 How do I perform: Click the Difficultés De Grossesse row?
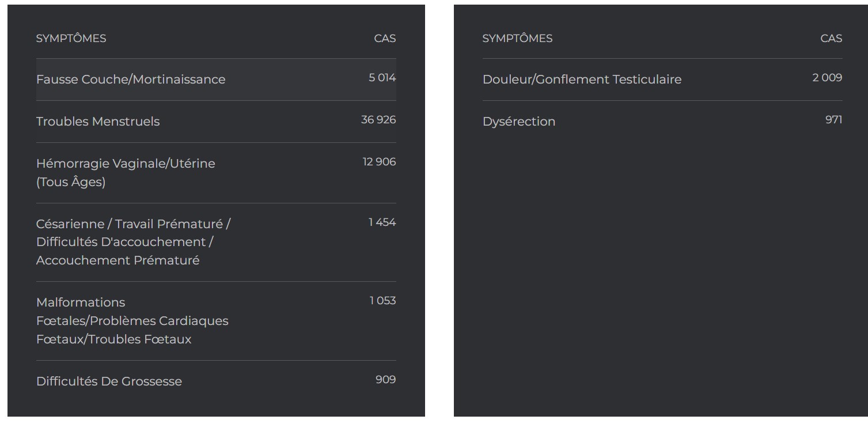point(216,381)
